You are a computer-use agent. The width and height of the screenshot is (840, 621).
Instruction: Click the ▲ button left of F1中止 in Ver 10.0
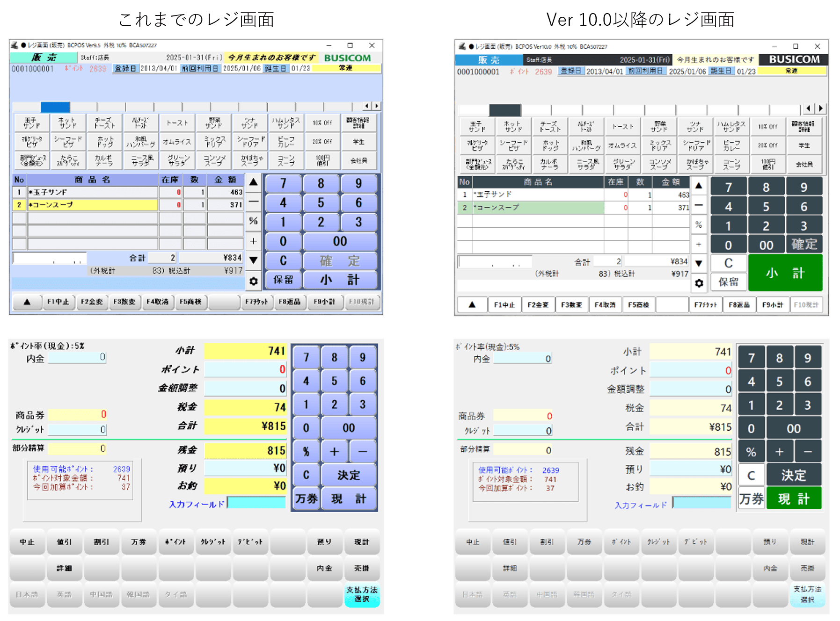click(x=472, y=305)
